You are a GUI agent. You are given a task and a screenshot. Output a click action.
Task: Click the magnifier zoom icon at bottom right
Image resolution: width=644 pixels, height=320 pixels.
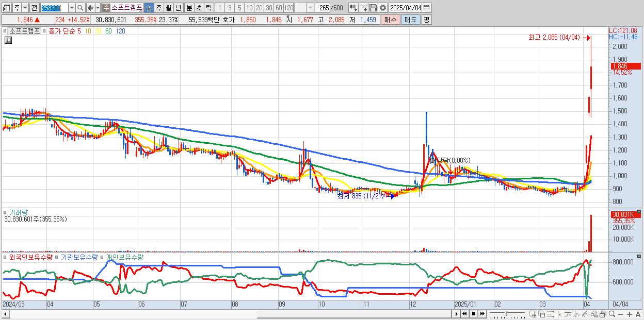611,314
